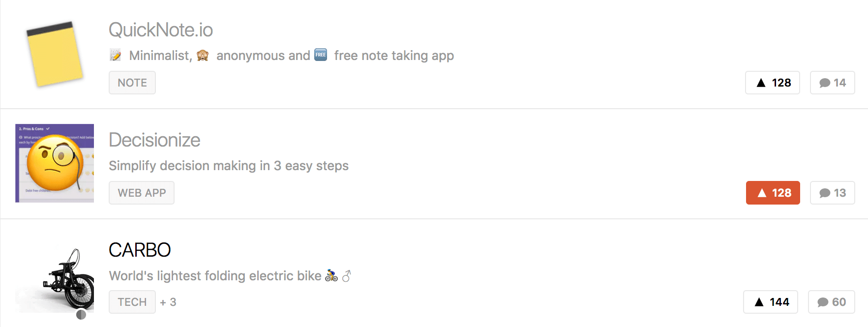The width and height of the screenshot is (868, 327).
Task: Click the memo pencil emoji in QuickNote tagline
Action: click(x=116, y=55)
